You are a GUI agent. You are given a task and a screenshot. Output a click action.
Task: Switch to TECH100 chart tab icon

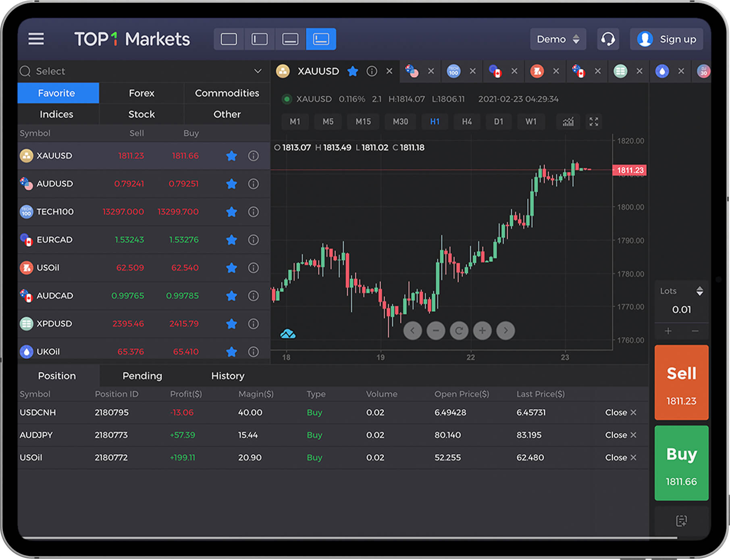pos(453,71)
